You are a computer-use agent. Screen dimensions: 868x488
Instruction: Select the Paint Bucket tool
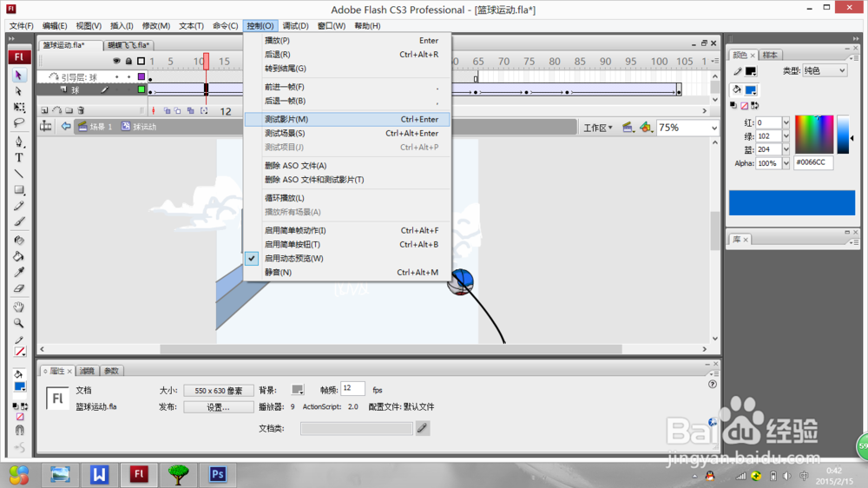coord(19,256)
